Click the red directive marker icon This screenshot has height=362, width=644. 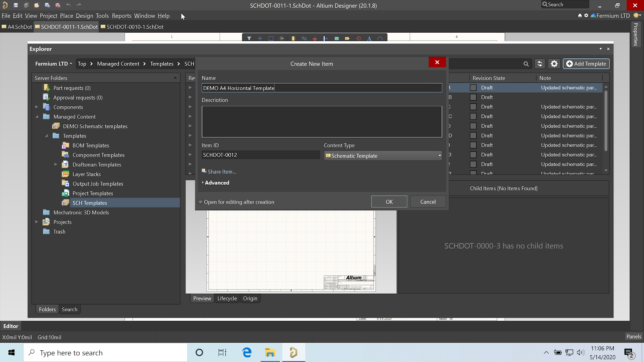coord(359,39)
